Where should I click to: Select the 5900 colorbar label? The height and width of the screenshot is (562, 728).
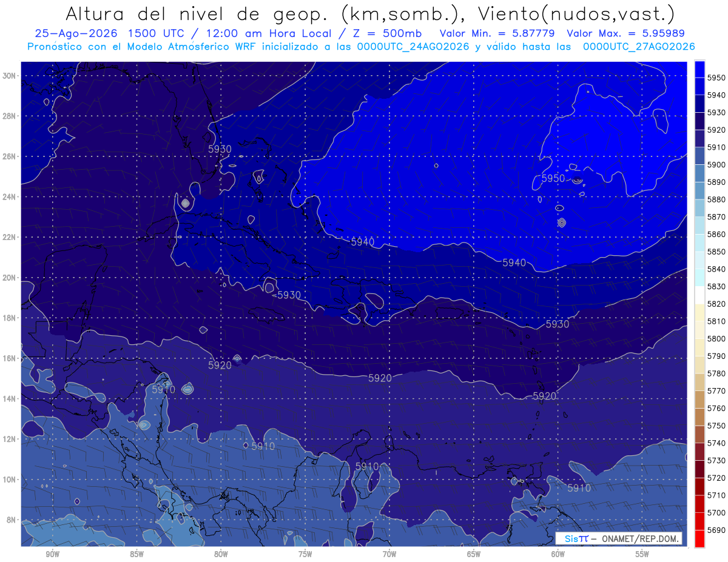click(716, 164)
